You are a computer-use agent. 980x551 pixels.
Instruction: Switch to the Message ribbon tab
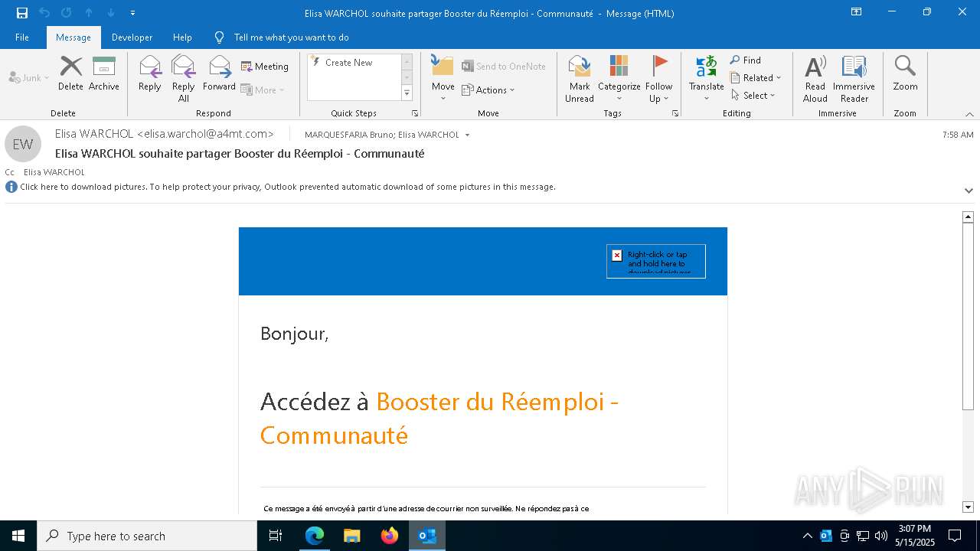pos(73,37)
